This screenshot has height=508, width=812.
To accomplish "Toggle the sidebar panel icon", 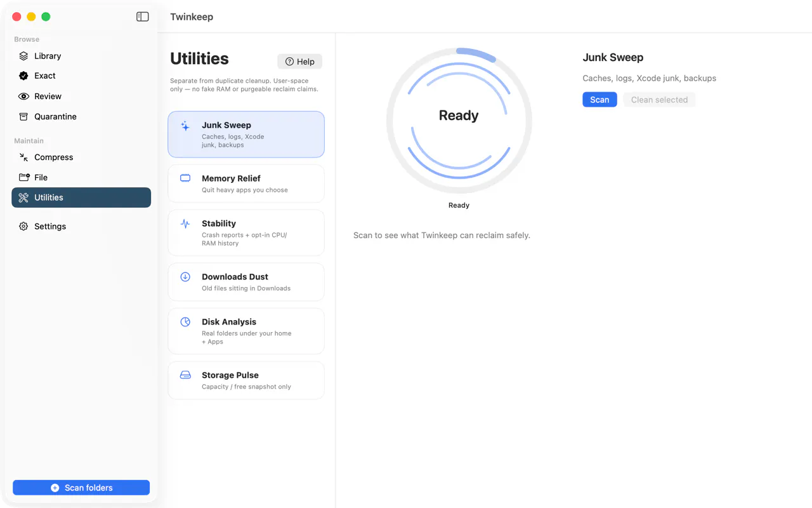I will [142, 17].
